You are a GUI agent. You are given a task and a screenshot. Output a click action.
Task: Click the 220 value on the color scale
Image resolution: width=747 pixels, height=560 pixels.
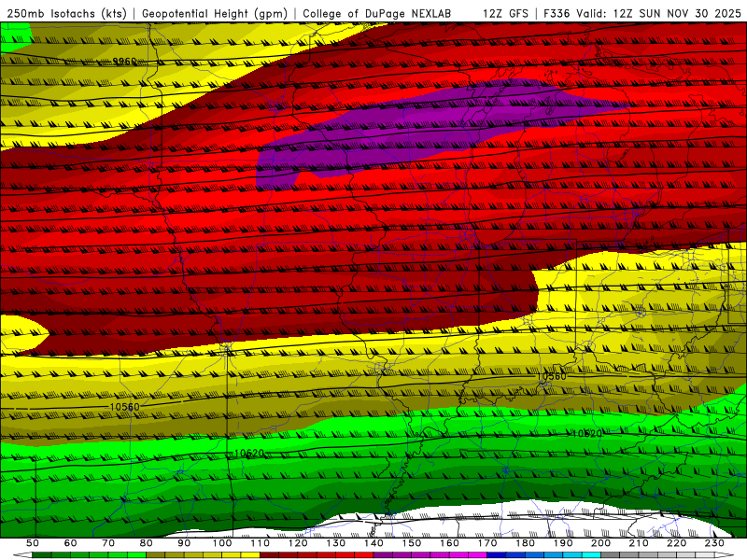[676, 543]
